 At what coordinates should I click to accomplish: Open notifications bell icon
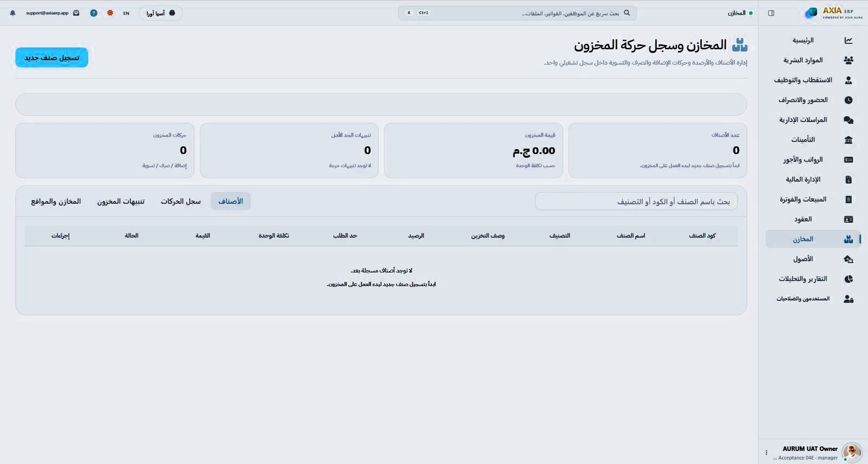[x=12, y=13]
